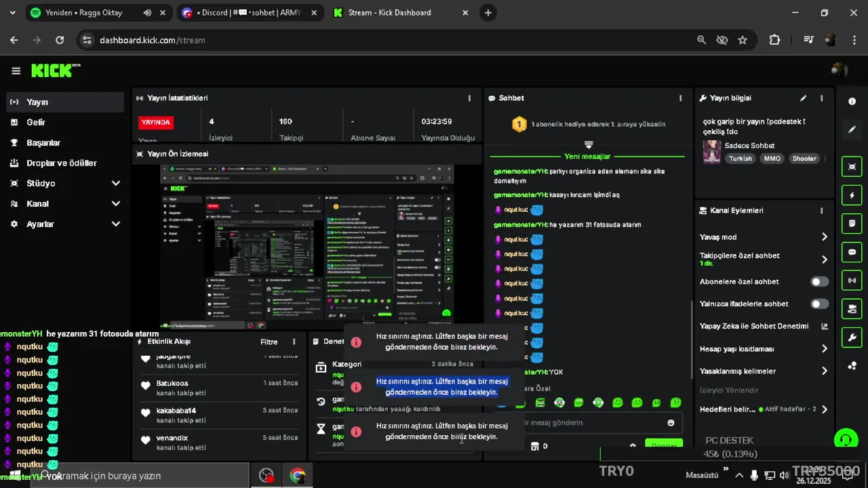Click the shop icon below chat input
Viewport: 868px width, 488px height.
click(534, 446)
